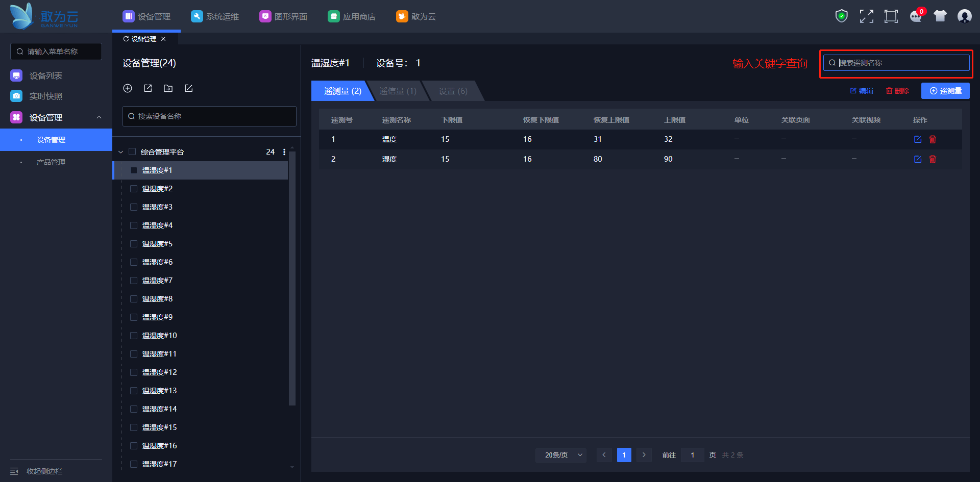
Task: Open the 20条/页 page size dropdown
Action: 560,455
